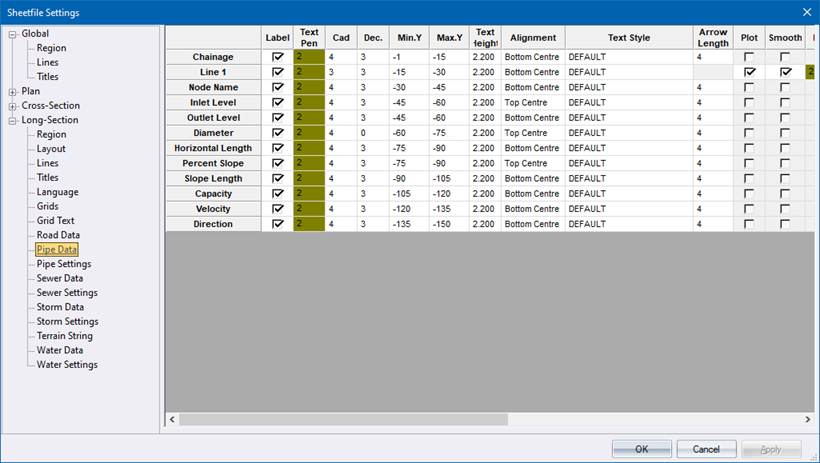Select Pipe Settings in the tree
This screenshot has height=463, width=820.
tap(64, 264)
